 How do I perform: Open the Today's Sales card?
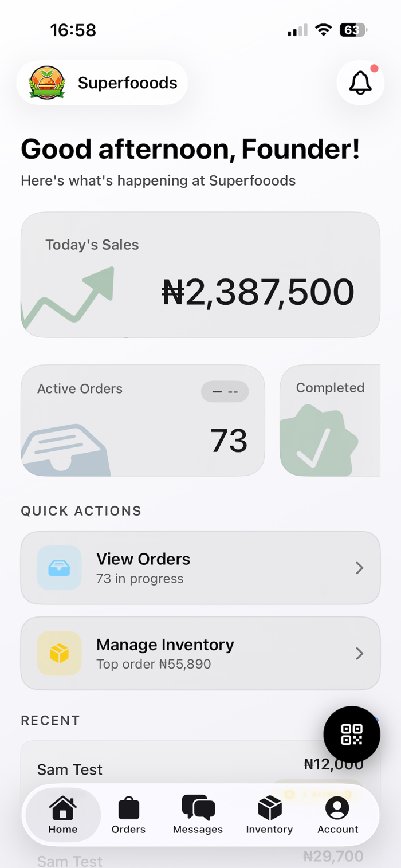[200, 274]
